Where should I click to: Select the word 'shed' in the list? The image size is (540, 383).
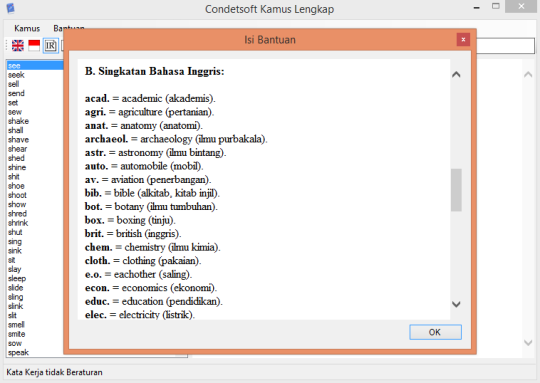click(x=16, y=158)
